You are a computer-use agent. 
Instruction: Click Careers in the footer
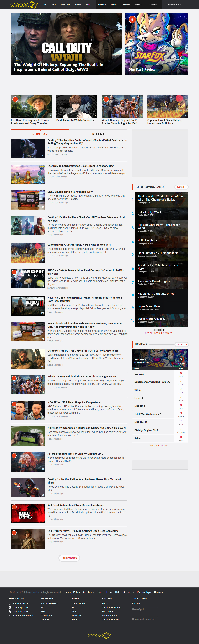coord(158,592)
